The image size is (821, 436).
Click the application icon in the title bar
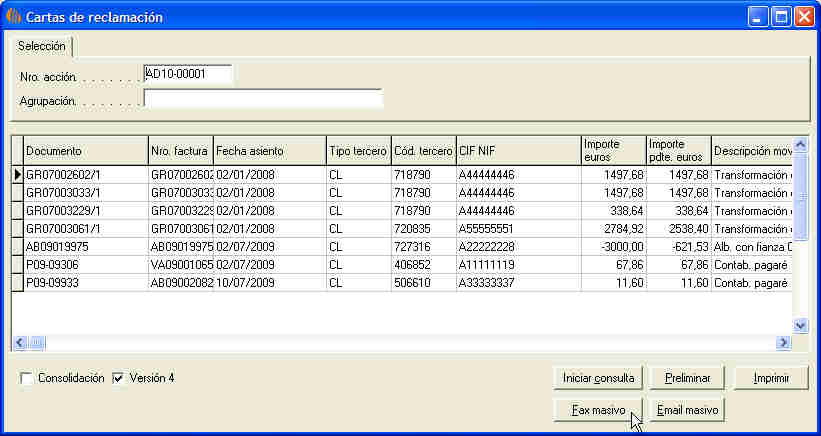point(13,17)
